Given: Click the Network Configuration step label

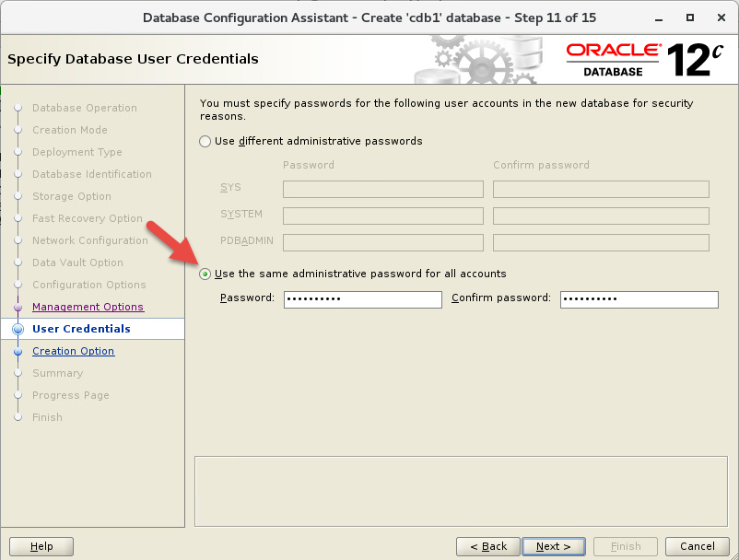Looking at the screenshot, I should coord(90,240).
